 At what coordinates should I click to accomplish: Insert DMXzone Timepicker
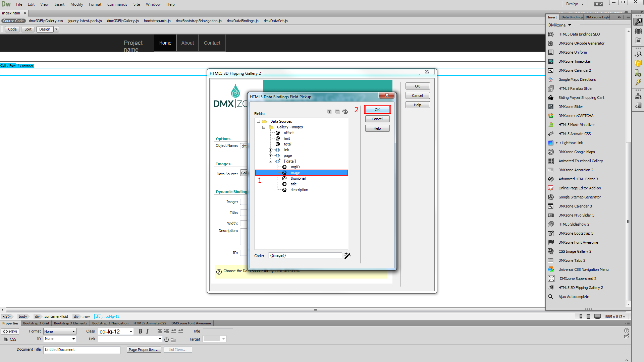(x=575, y=61)
